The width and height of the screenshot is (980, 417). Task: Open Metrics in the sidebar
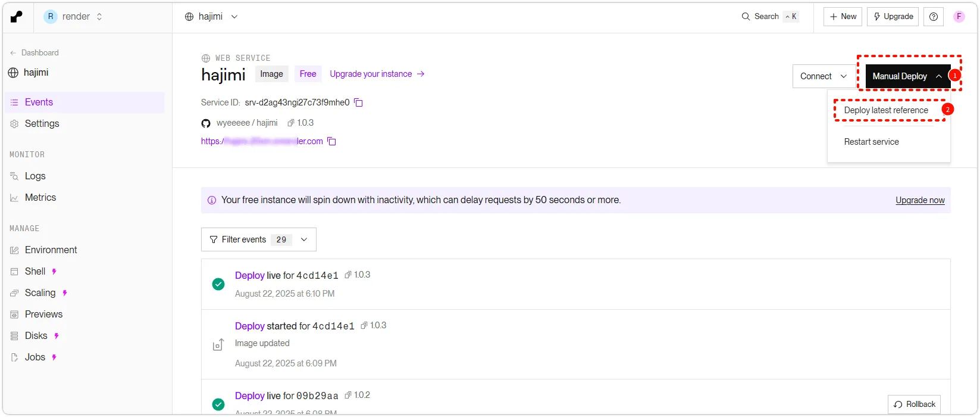40,197
